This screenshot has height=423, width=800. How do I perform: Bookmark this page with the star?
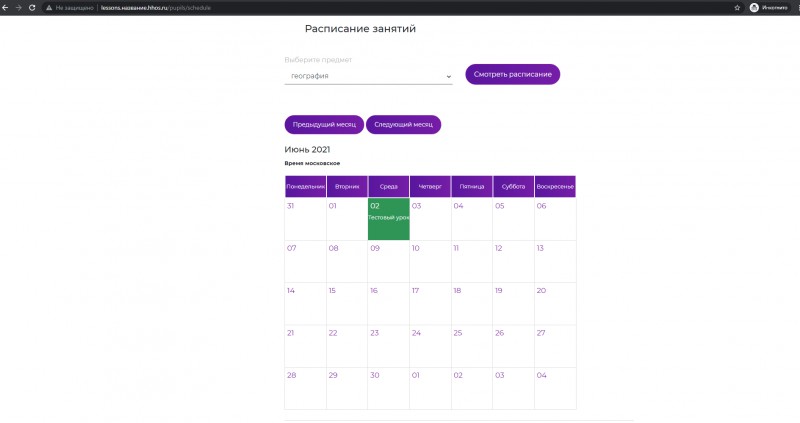pyautogui.click(x=737, y=7)
